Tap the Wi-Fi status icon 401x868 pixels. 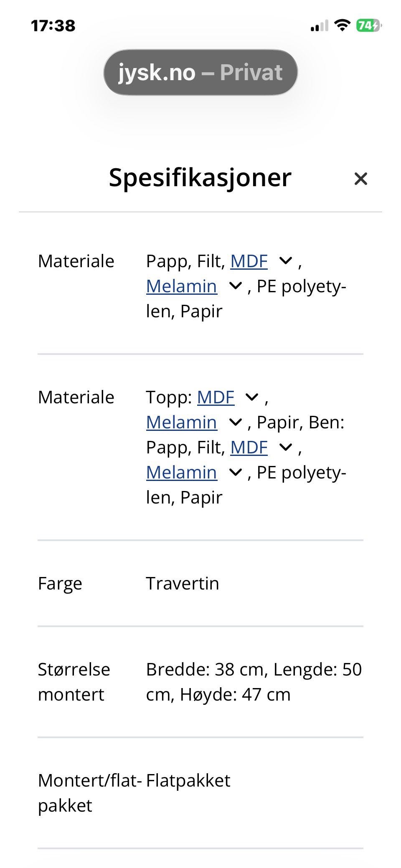coord(343,25)
